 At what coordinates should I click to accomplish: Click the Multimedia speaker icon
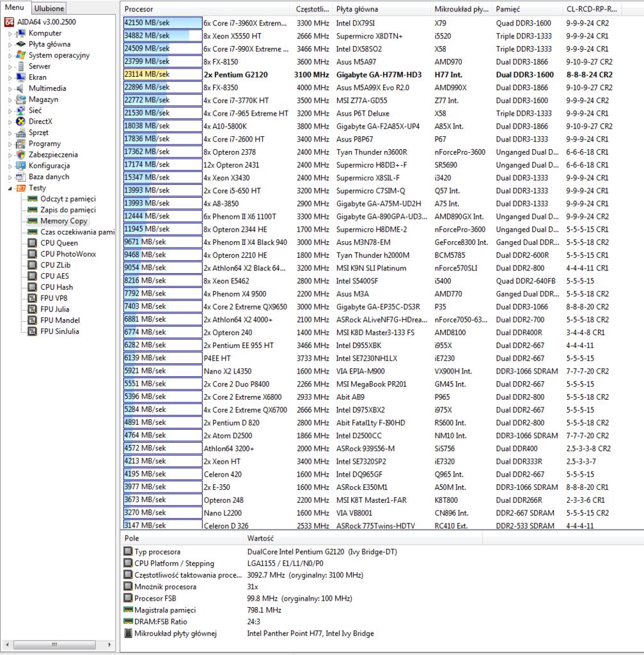[20, 88]
